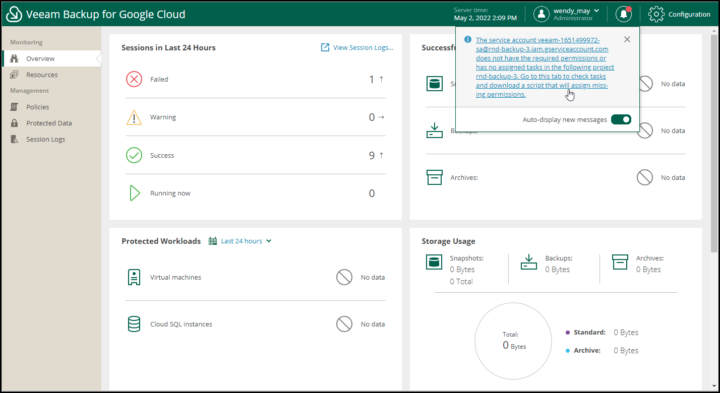This screenshot has height=393, width=720.
Task: Open the View Session Logs link
Action: point(363,47)
